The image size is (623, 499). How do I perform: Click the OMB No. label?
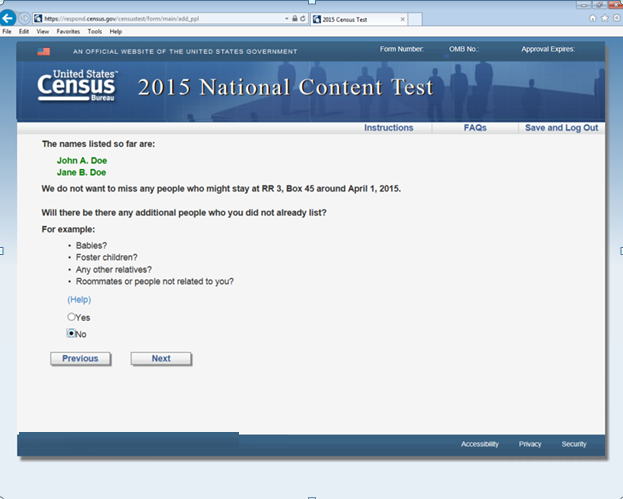pos(464,49)
